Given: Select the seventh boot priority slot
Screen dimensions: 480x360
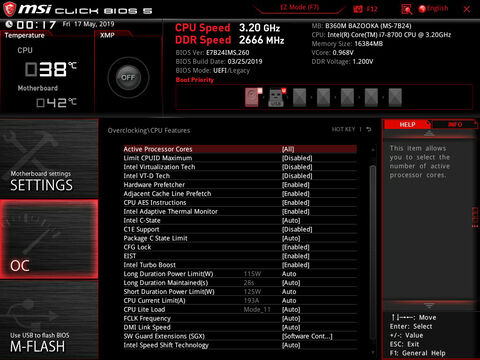Looking at the screenshot, I should [395, 97].
